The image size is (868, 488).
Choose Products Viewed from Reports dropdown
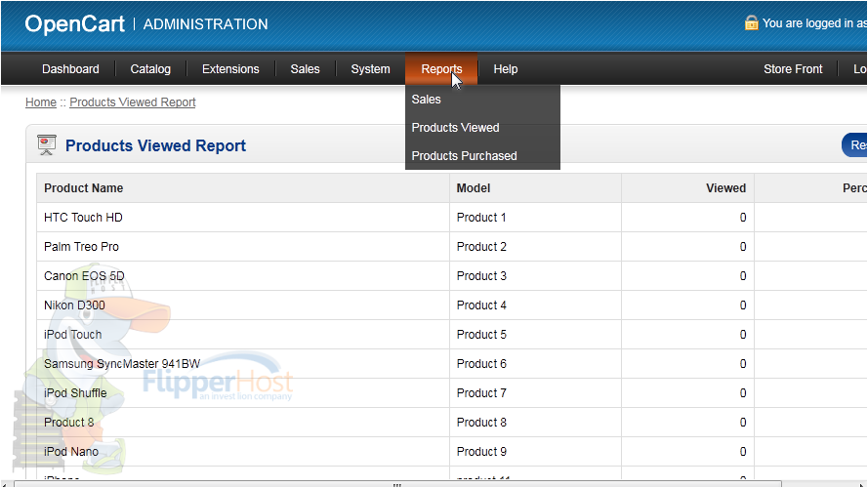pos(455,128)
